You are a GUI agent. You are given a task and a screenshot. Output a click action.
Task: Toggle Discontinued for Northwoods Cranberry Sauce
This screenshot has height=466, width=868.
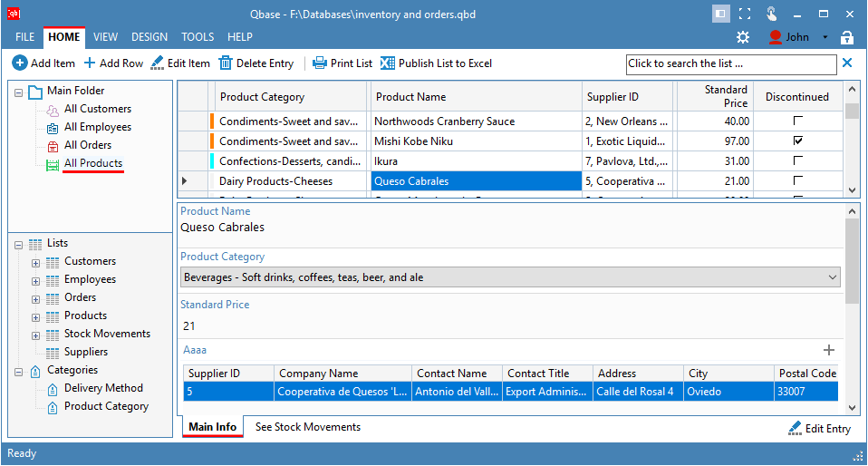tap(797, 121)
